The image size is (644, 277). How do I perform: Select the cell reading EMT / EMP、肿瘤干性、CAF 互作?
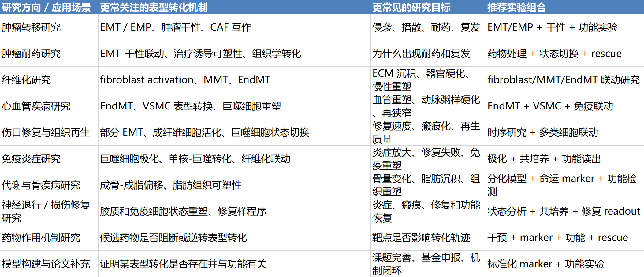[176, 27]
